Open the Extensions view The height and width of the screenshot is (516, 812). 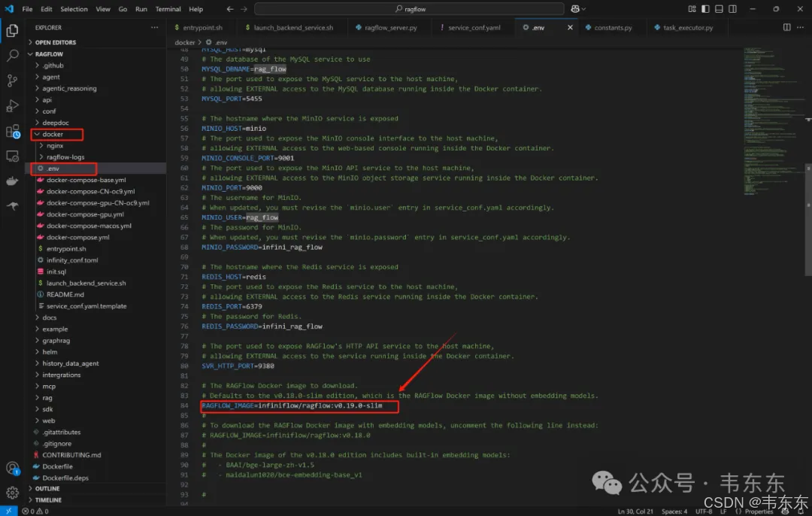13,131
